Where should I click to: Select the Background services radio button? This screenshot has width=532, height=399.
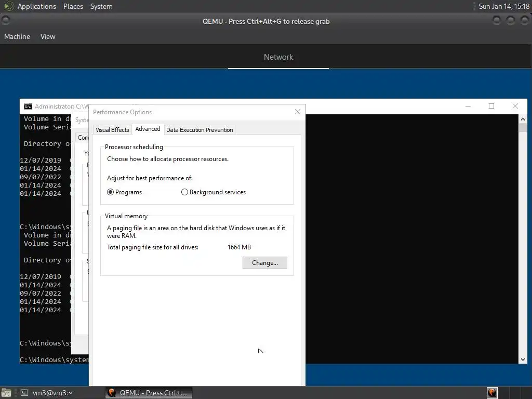click(214, 192)
